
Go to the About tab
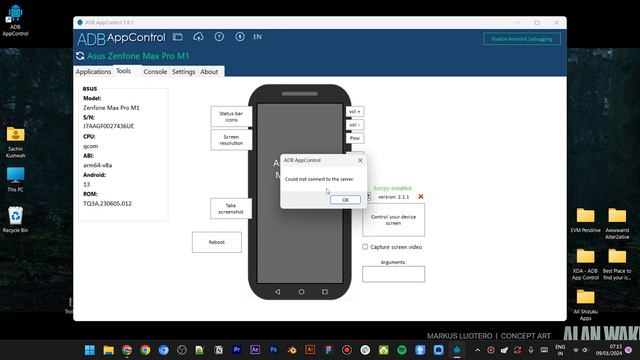pyautogui.click(x=209, y=71)
